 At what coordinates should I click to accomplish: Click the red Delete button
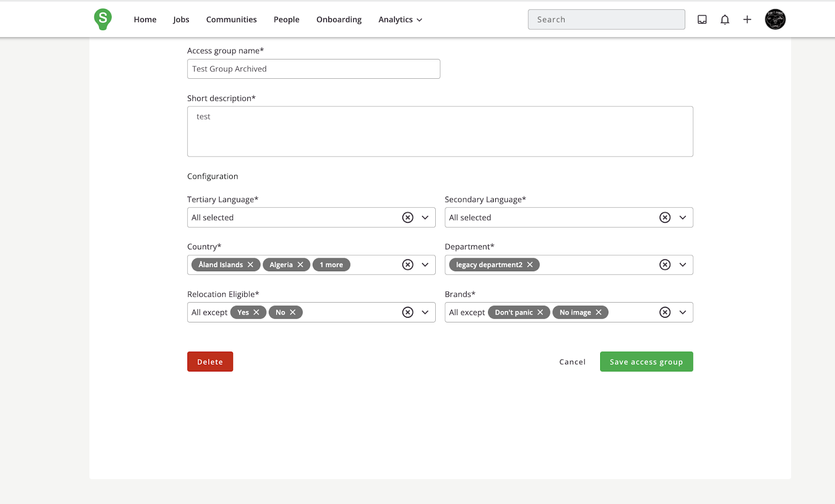click(210, 362)
